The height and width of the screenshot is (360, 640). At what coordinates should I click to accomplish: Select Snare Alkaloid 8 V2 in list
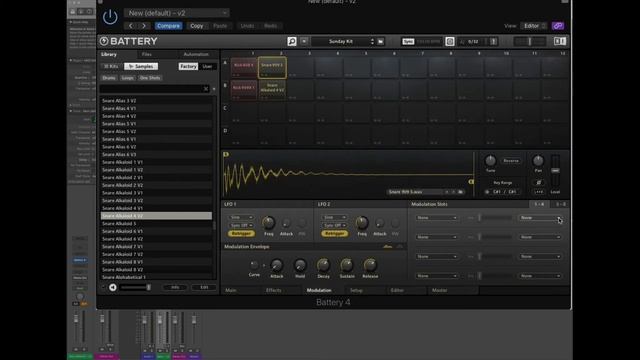tap(156, 270)
